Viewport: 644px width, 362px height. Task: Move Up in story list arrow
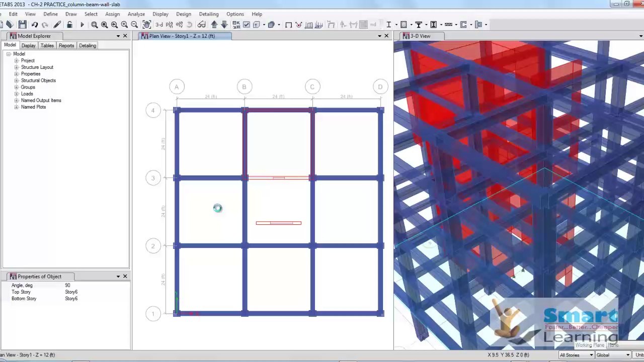pos(214,25)
